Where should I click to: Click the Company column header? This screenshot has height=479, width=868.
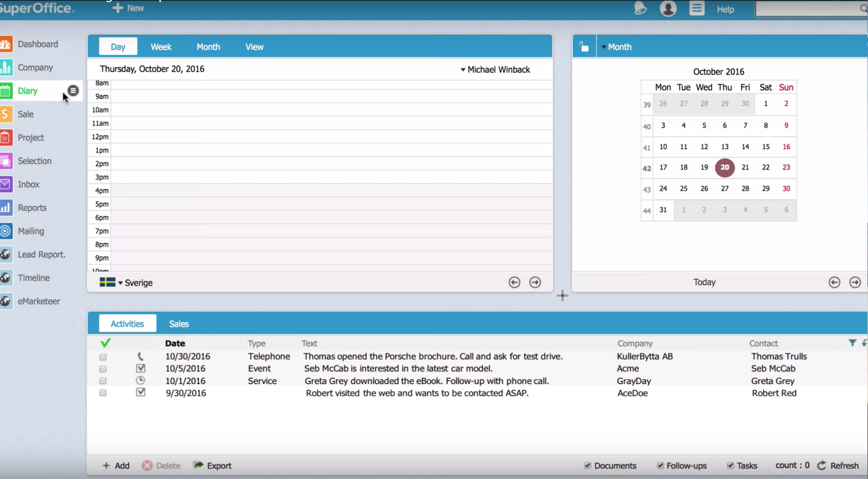click(635, 343)
